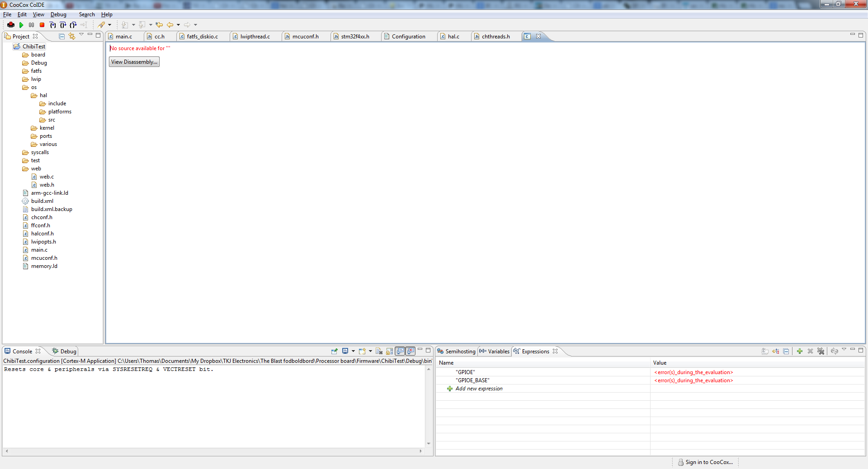Open Back history dropdown arrow
The image size is (868, 469).
click(x=178, y=25)
